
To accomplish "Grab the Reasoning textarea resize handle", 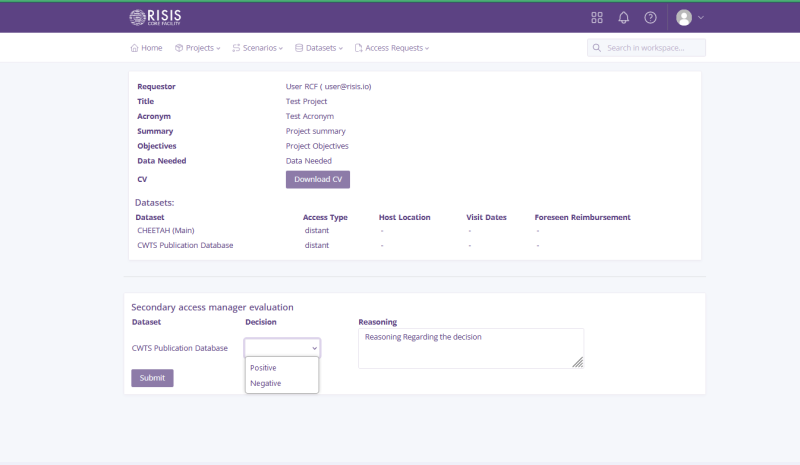I will coord(578,363).
